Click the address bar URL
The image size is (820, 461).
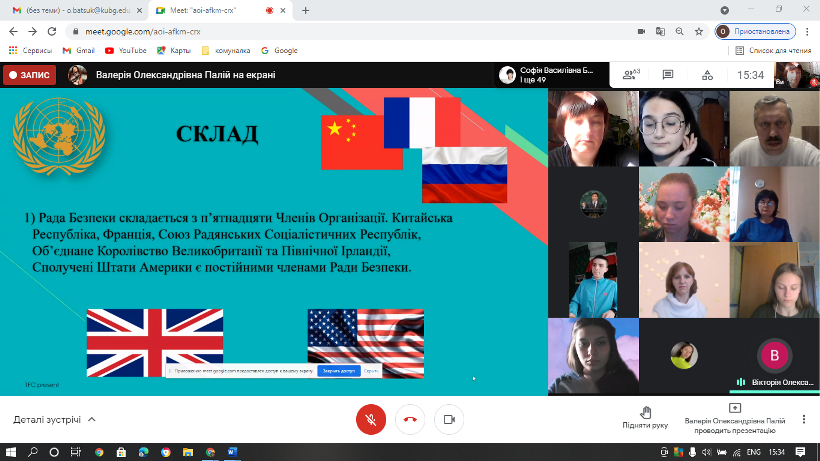pos(143,31)
